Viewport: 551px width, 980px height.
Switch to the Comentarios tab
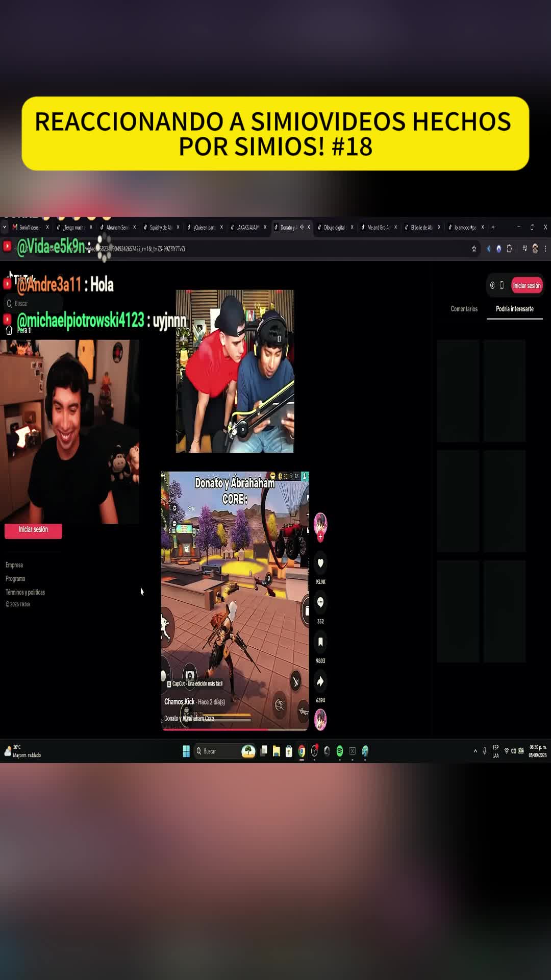pyautogui.click(x=464, y=309)
